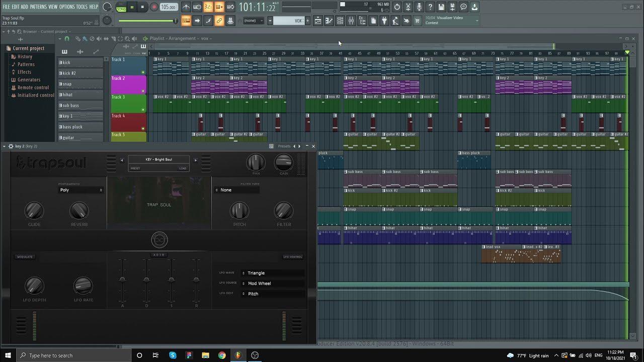This screenshot has width=644, height=362.
Task: Toggle mute switch on Track 4
Action: [143, 128]
